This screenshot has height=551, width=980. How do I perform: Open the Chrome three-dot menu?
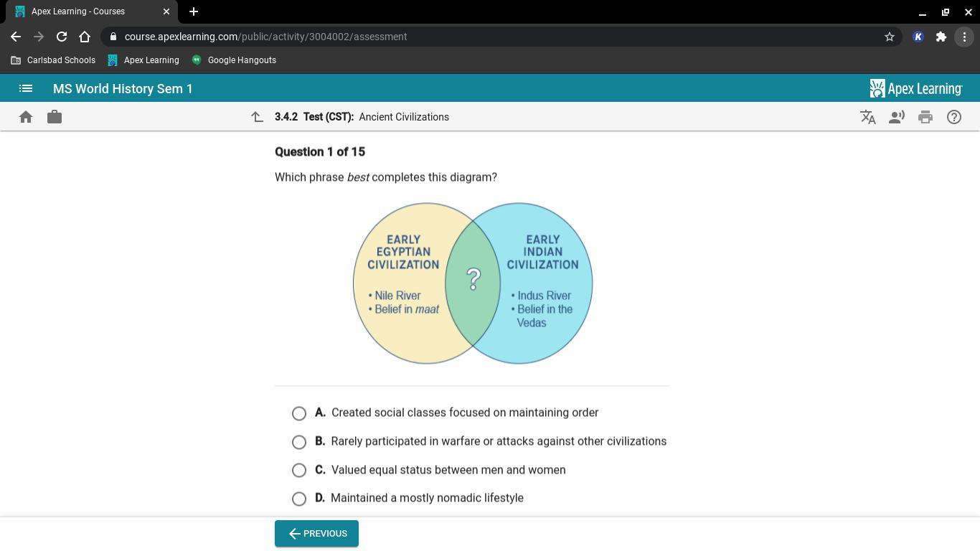[x=964, y=37]
